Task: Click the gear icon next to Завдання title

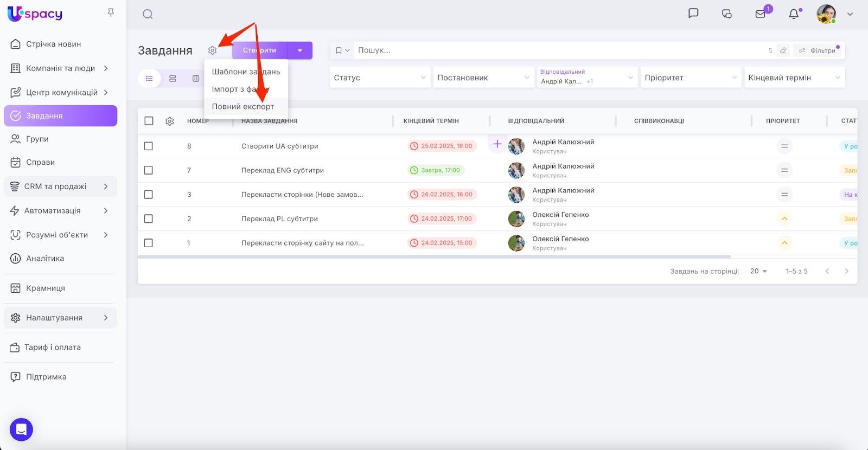Action: click(212, 50)
